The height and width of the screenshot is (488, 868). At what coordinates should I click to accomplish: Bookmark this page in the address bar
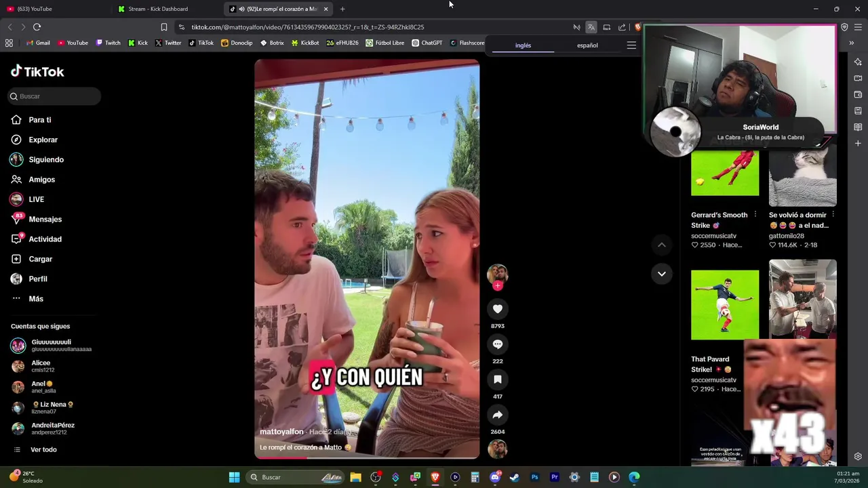coord(164,27)
